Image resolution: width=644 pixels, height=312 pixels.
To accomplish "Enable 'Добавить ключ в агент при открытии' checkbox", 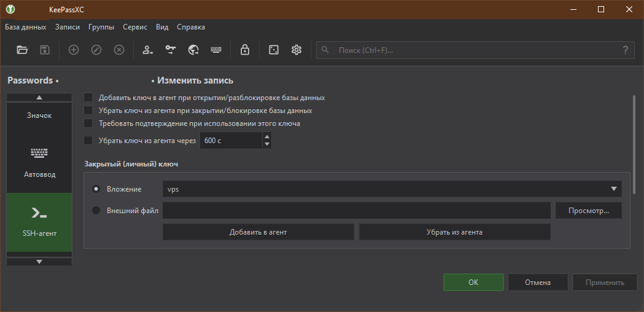I will click(x=88, y=98).
